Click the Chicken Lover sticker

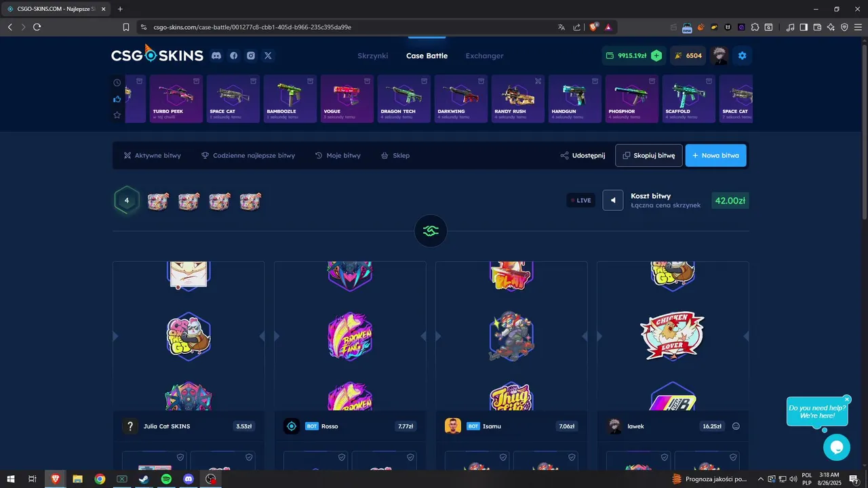[x=673, y=335]
